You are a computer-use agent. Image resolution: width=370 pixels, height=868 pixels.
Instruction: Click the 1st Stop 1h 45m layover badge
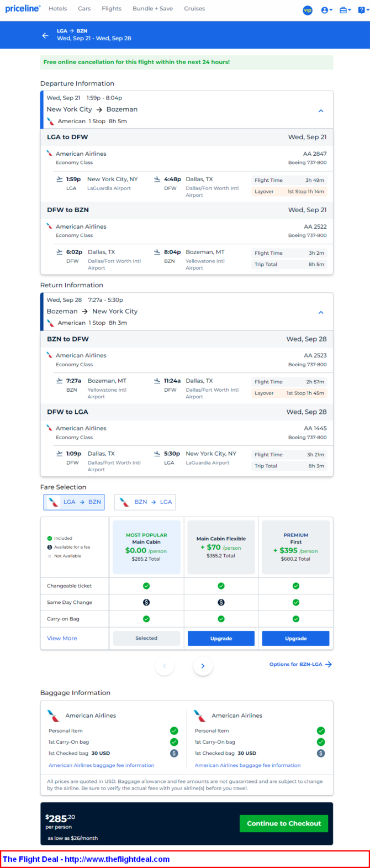(x=289, y=393)
